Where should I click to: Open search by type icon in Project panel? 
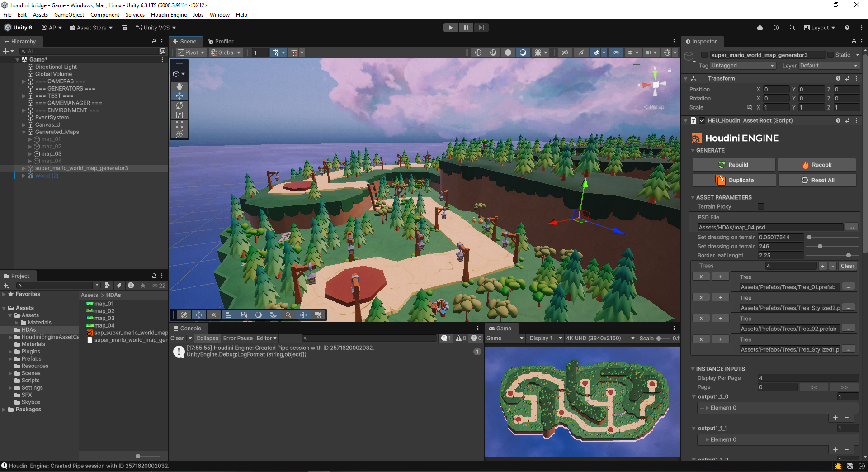108,286
